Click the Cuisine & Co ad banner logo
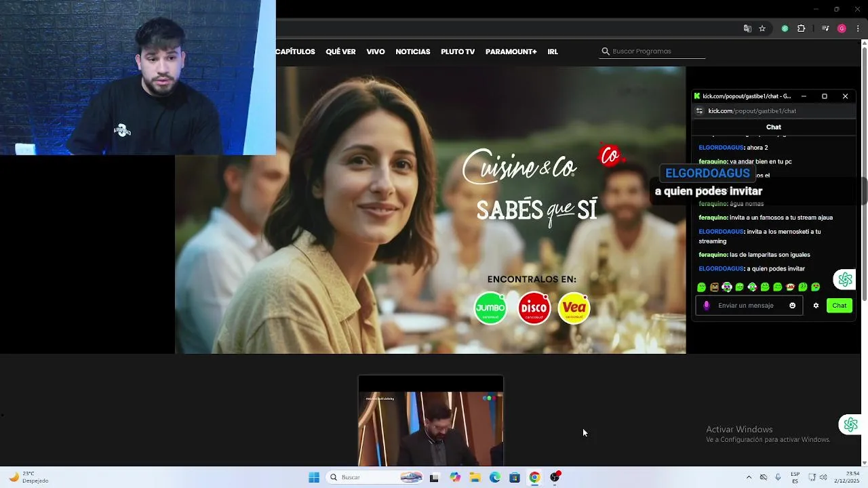 [x=519, y=166]
